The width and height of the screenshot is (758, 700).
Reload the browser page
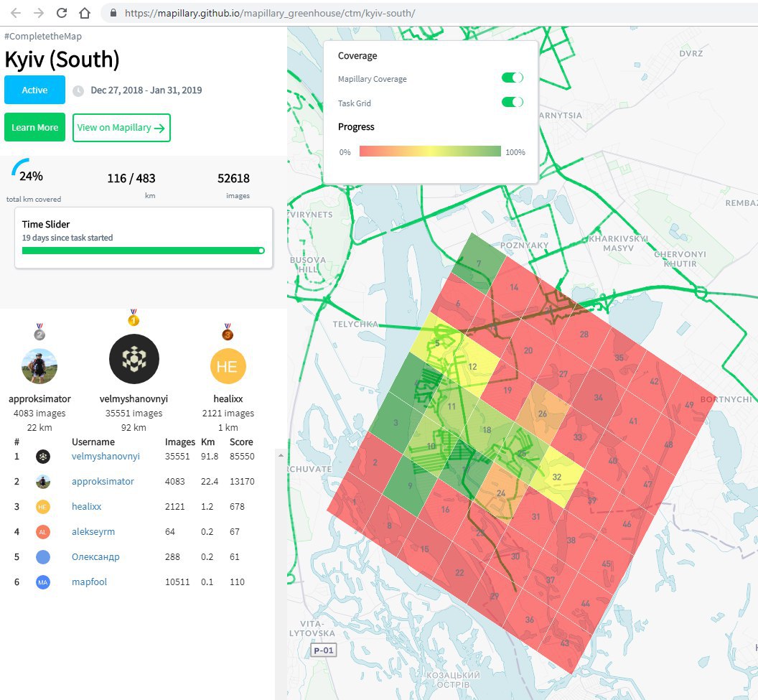tap(62, 13)
